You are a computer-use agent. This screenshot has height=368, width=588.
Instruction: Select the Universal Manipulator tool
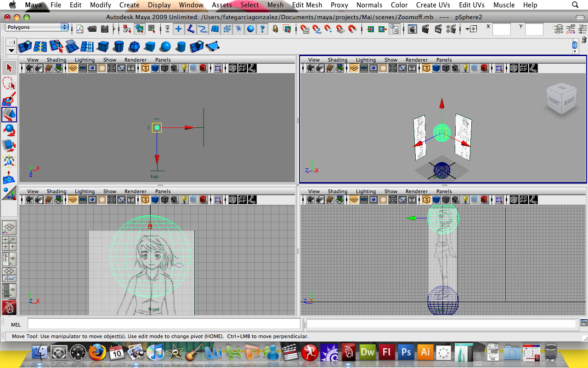[x=9, y=161]
